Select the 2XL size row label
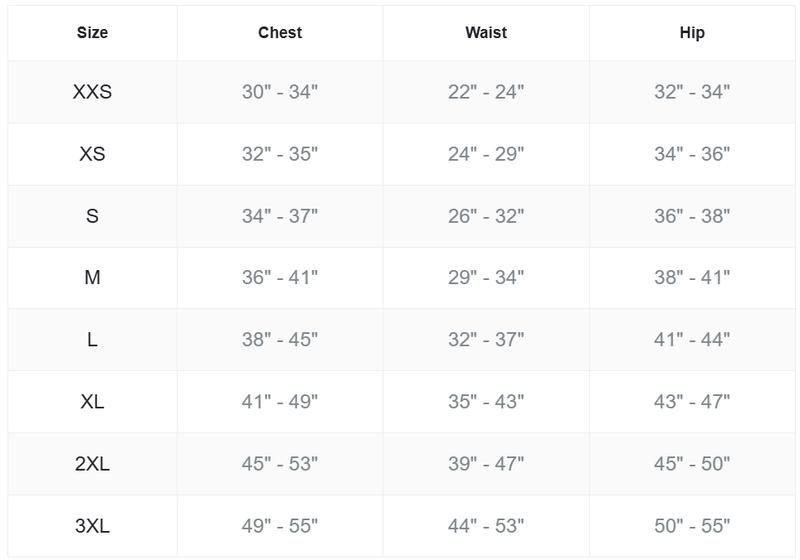This screenshot has width=800, height=560. coord(92,464)
